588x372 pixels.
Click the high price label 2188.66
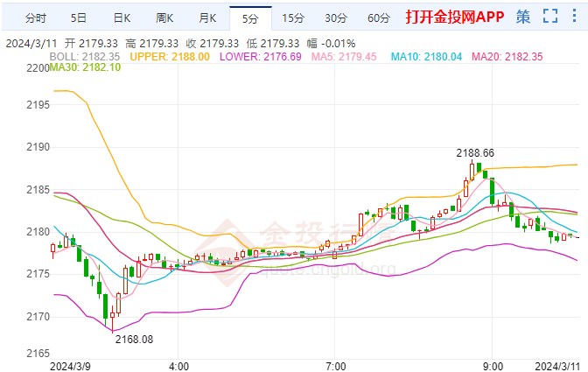point(475,153)
